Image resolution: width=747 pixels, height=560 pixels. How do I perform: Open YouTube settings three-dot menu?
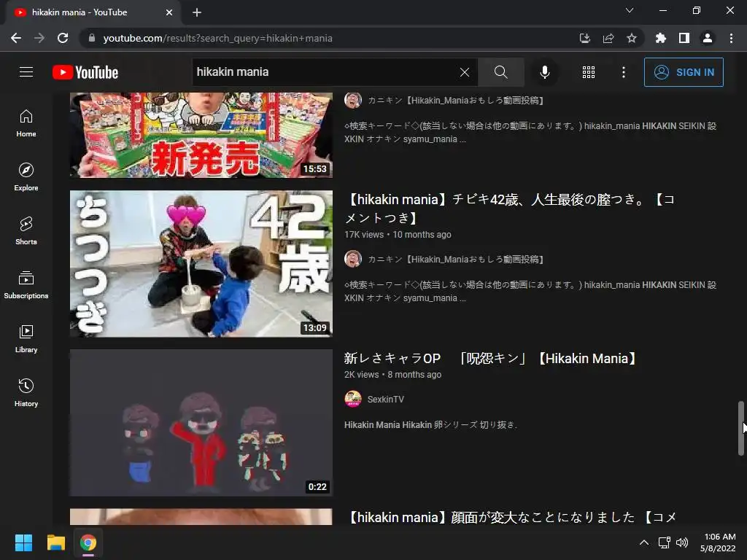coord(623,72)
